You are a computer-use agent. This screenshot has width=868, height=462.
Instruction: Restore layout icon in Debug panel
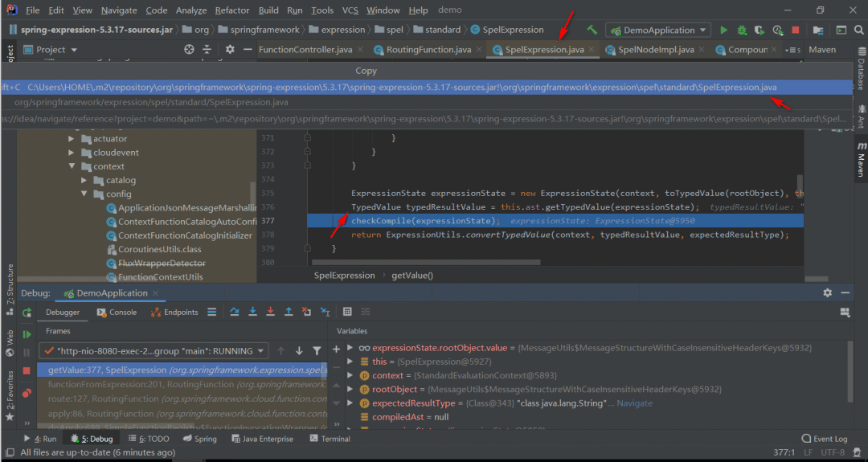coord(845,313)
